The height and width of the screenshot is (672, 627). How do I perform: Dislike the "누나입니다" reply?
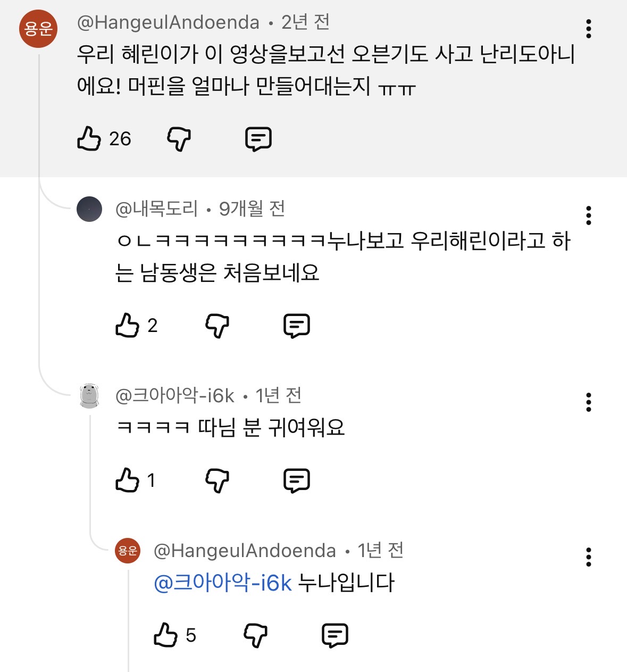coord(256,635)
